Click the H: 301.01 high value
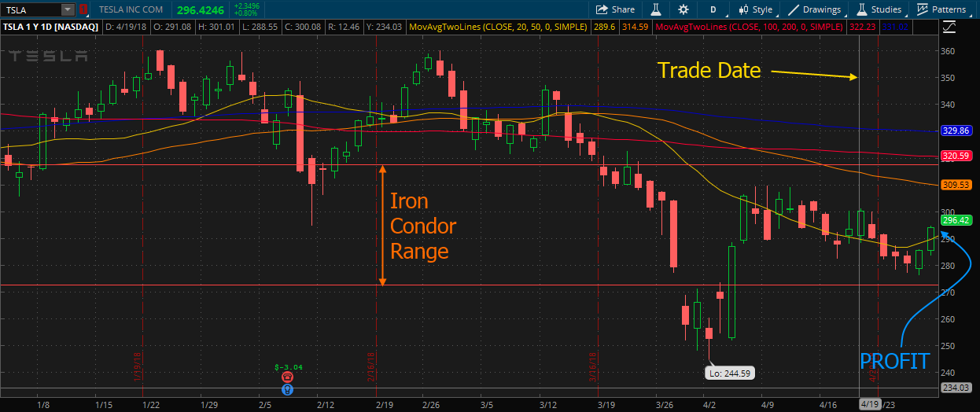The width and height of the screenshot is (980, 412). (x=216, y=27)
